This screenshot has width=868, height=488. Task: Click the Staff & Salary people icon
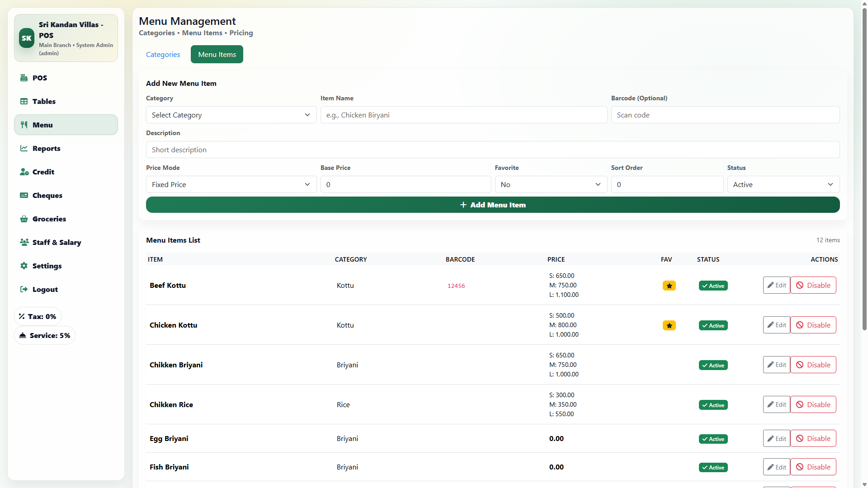[x=24, y=242]
